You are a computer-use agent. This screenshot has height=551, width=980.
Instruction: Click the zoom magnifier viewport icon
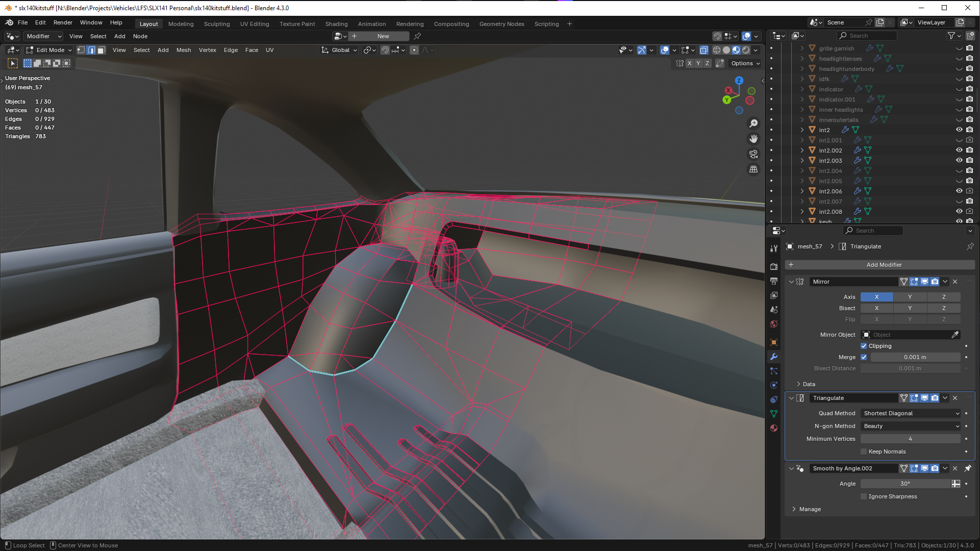tap(753, 123)
